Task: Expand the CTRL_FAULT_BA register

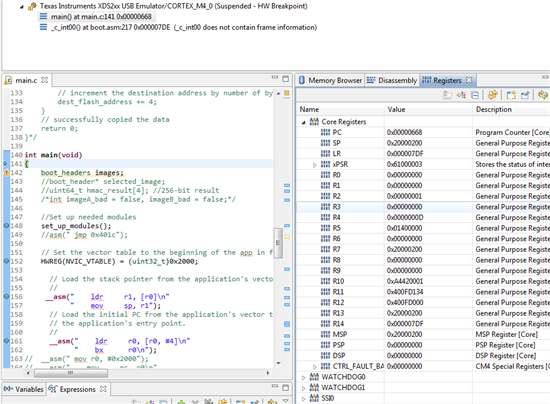Action: point(315,367)
